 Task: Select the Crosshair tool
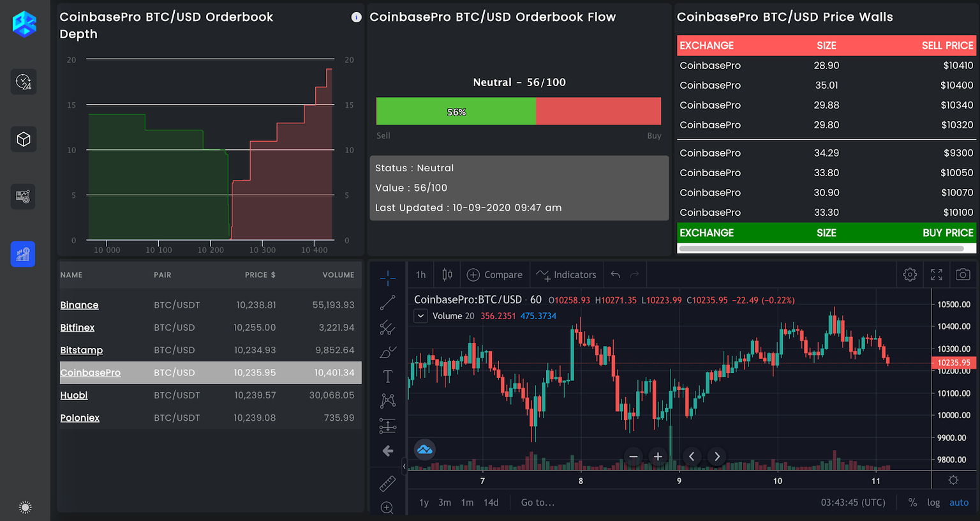click(387, 278)
